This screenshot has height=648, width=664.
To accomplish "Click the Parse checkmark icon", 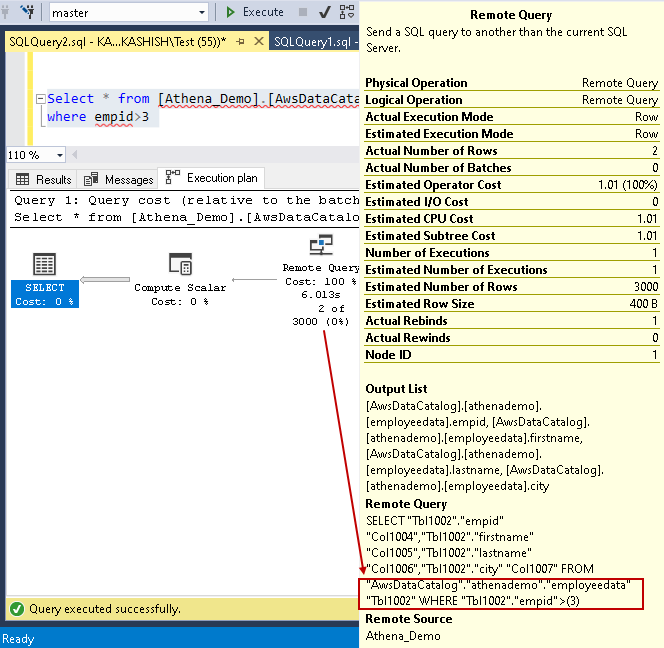I will pyautogui.click(x=324, y=12).
